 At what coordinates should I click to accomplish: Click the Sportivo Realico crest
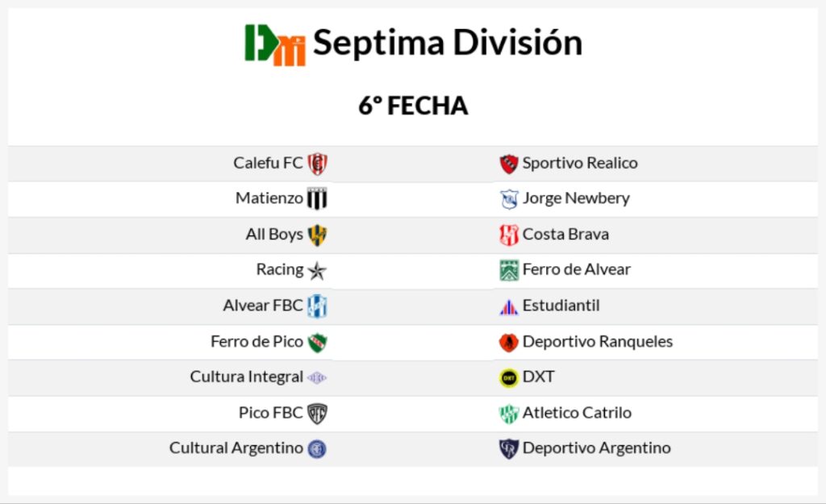[x=508, y=164]
